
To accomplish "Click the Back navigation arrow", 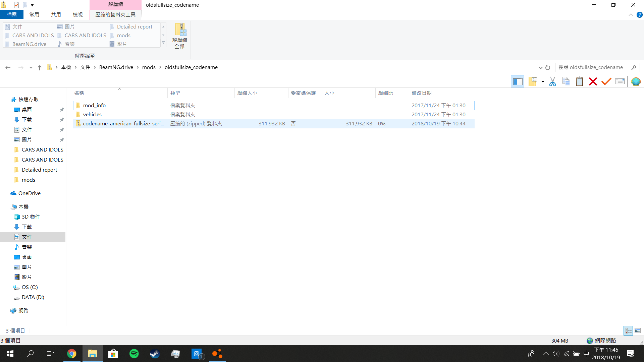I will pos(8,67).
